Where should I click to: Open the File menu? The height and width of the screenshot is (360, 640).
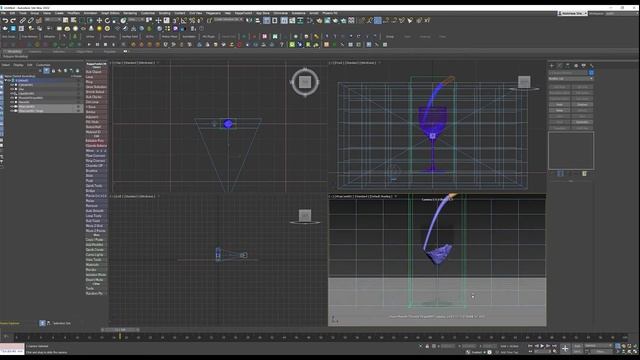3,13
